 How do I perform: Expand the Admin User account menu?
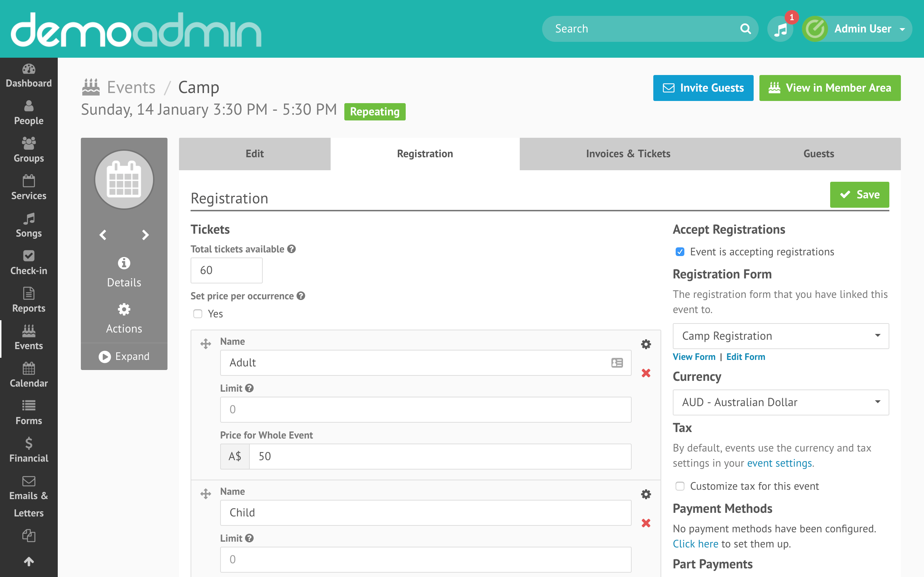(x=863, y=29)
